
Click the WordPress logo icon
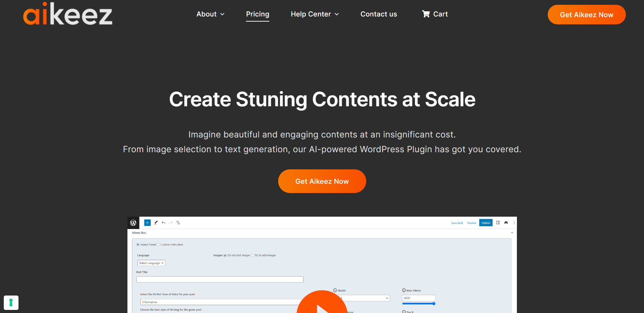pos(133,223)
